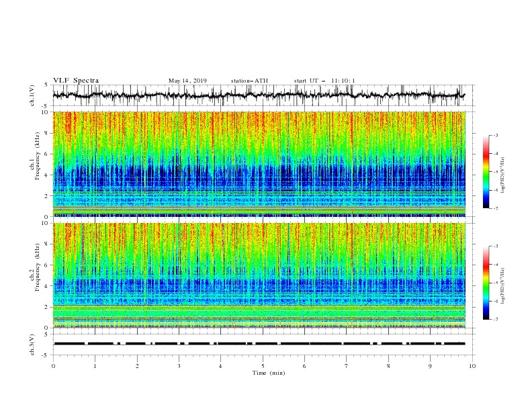532x411 pixels.
Task: Click the '6' kHz tick on ch.2 axis
Action: point(47,265)
